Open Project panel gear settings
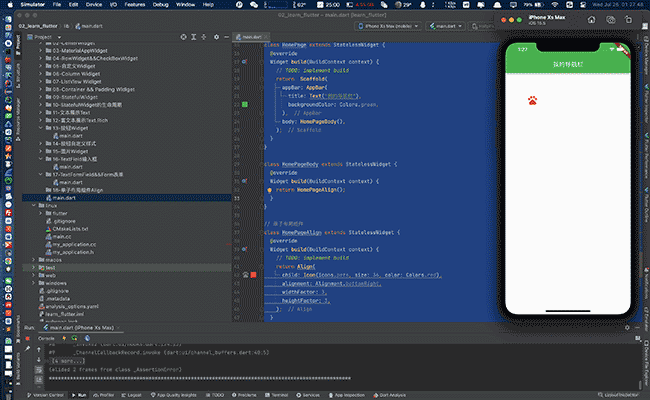The width and height of the screenshot is (650, 400). 216,37
